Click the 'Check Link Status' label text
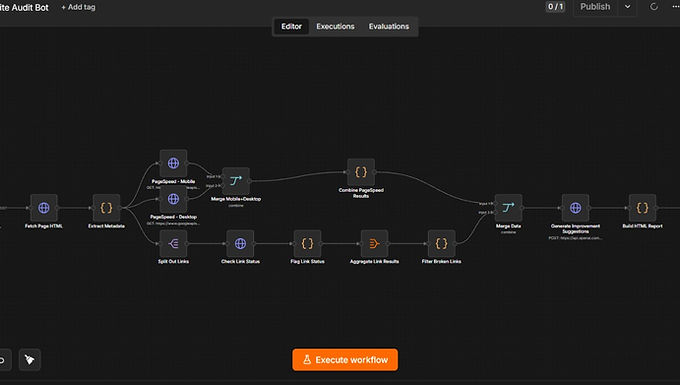The width and height of the screenshot is (680, 385). 240,261
